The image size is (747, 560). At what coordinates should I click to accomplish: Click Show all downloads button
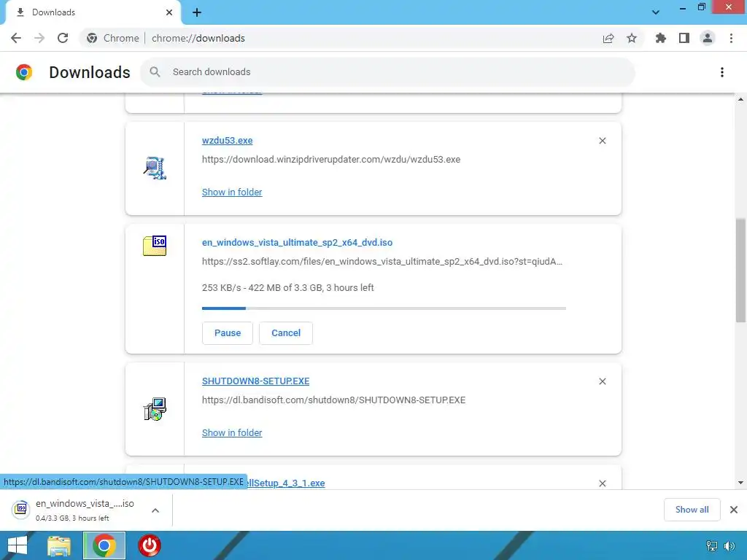click(692, 510)
